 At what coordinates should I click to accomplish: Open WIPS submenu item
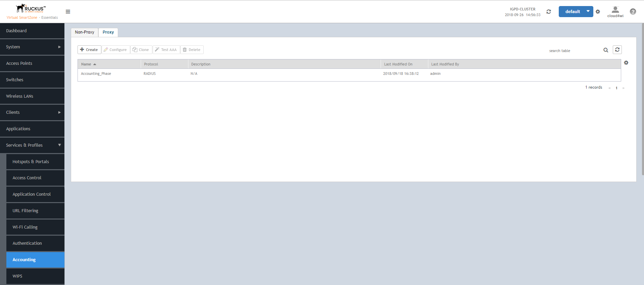pos(35,276)
